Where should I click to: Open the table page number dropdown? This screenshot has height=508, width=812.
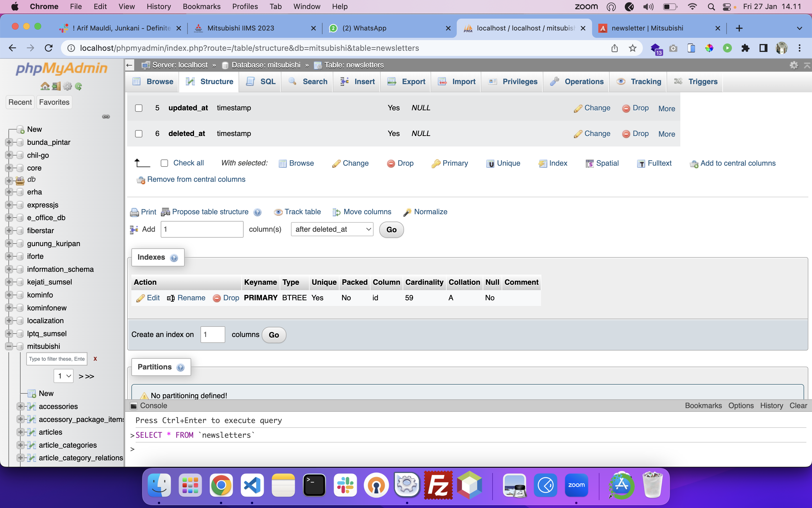(x=64, y=376)
